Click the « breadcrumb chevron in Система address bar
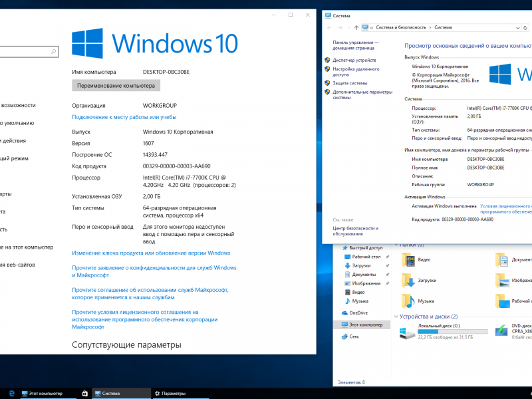Viewport: 532px width, 399px height. (x=372, y=27)
